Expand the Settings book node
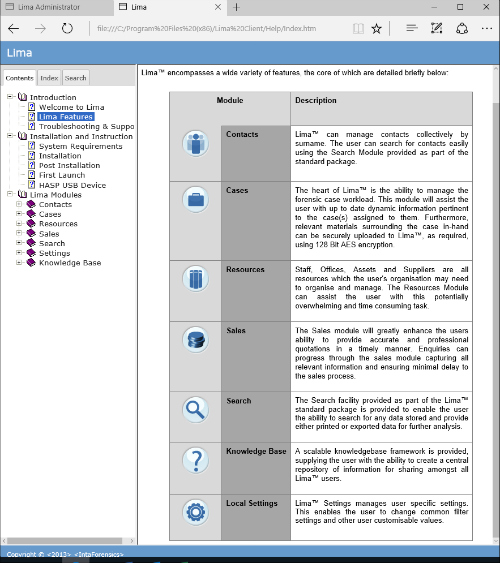Viewport: 500px width, 563px height. [19, 253]
